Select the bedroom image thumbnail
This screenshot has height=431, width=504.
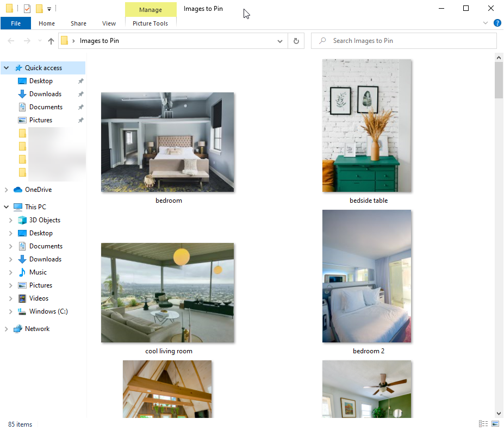[x=167, y=142]
